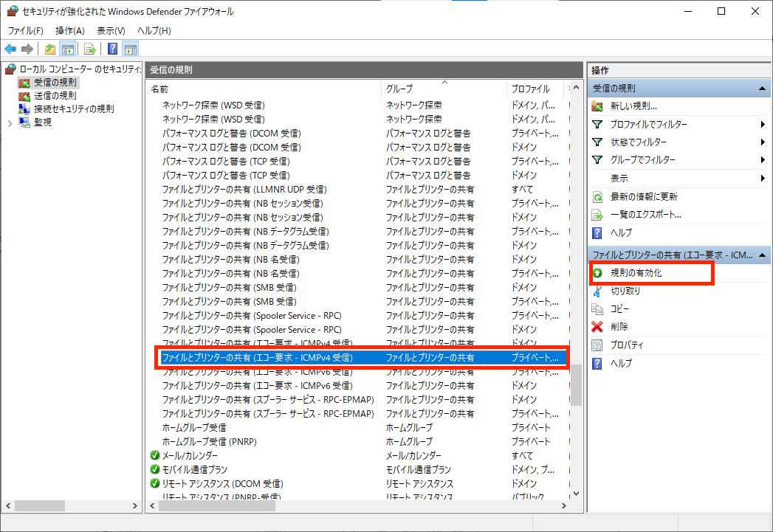The image size is (773, 532).
Task: Open プロパティ for the selected rule
Action: coord(627,345)
